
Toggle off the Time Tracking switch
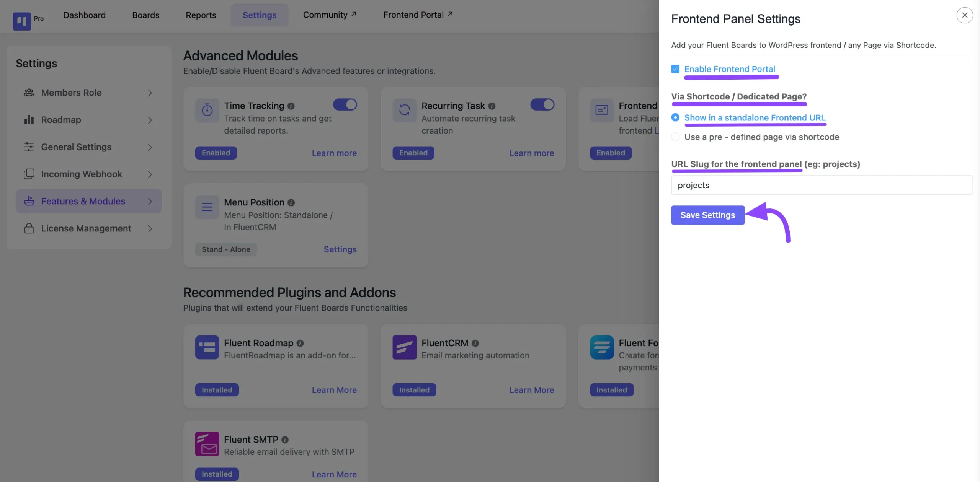(345, 104)
